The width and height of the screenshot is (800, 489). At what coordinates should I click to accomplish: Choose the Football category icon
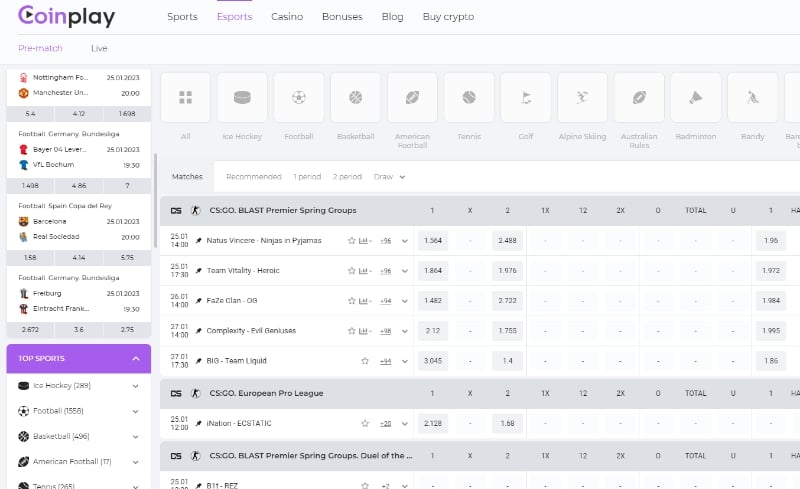click(x=299, y=97)
